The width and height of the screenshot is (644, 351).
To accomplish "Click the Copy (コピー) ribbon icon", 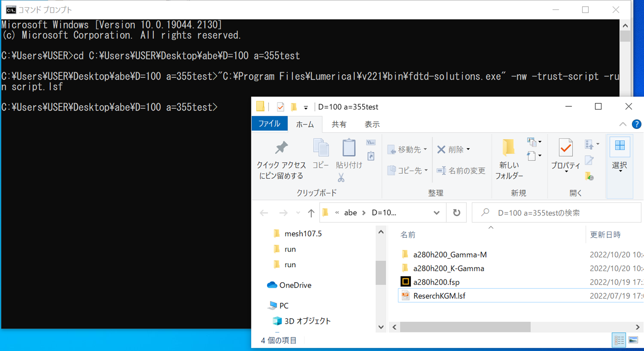I will pos(321,147).
